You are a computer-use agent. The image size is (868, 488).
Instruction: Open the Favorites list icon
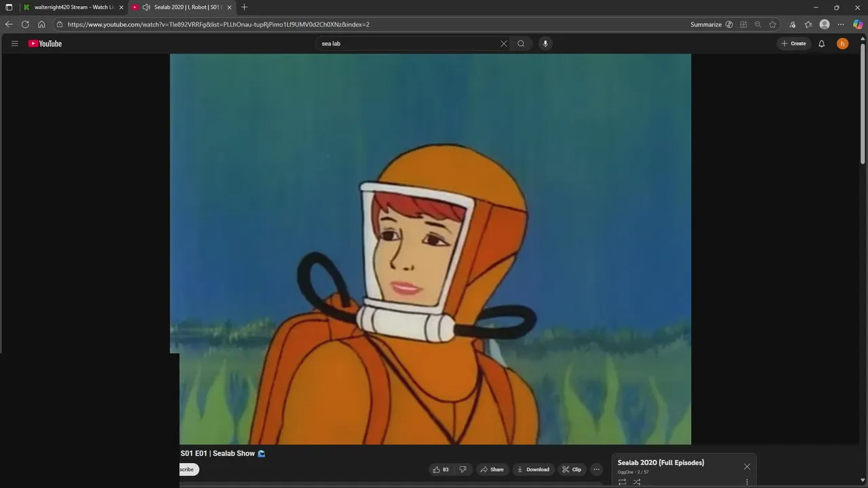click(x=808, y=24)
